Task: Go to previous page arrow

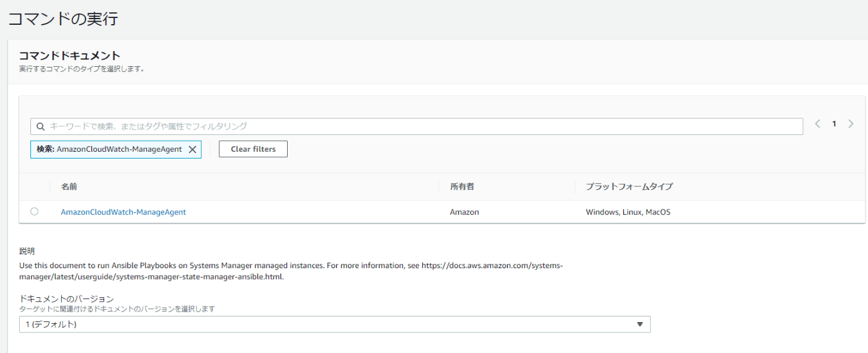Action: (818, 124)
